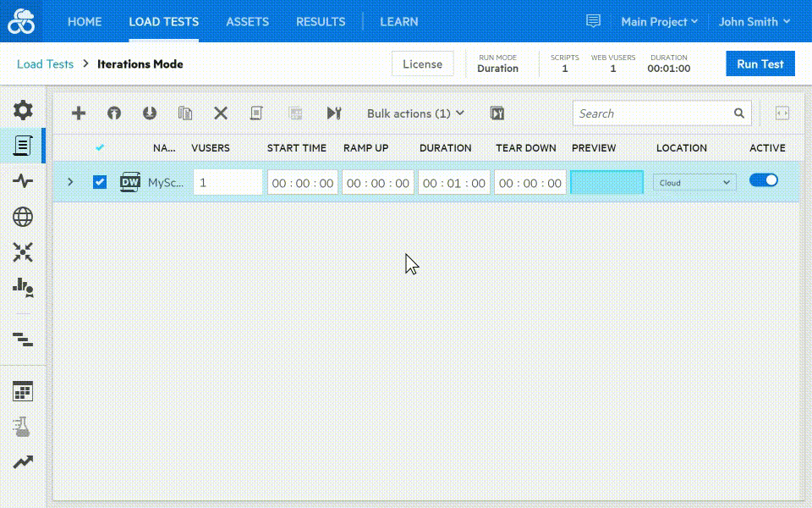The height and width of the screenshot is (508, 812).
Task: Select the globe icon in the left sidebar
Action: tap(23, 217)
